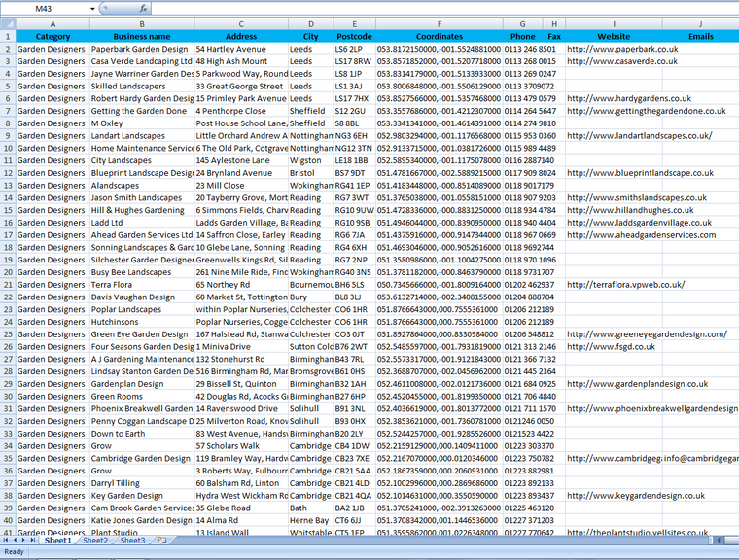
Task: Open the terraflora.vpweb.co.uk link
Action: (626, 285)
